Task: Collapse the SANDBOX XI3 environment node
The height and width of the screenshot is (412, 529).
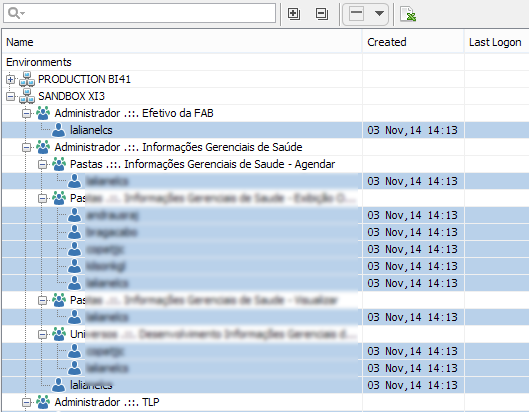Action: [x=10, y=97]
